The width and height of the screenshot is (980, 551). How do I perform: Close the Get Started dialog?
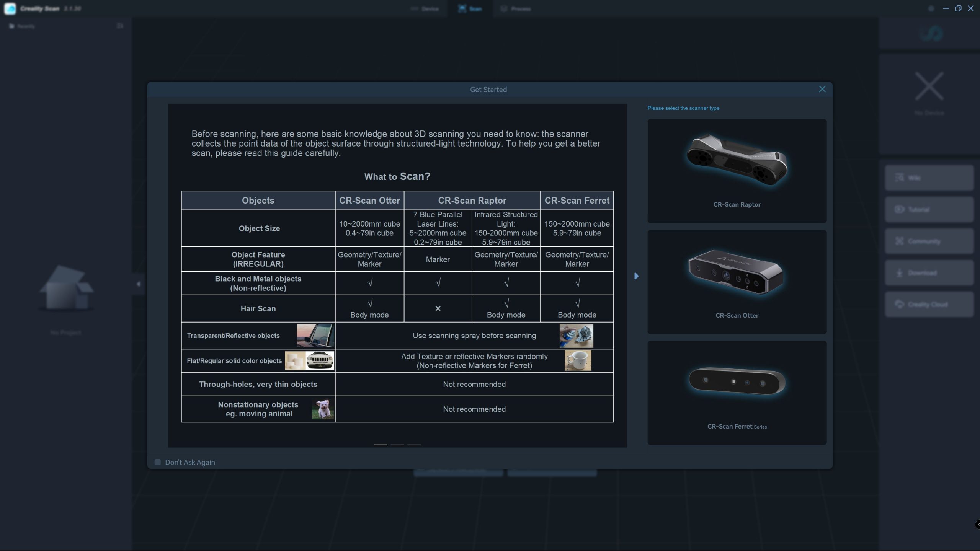point(822,89)
